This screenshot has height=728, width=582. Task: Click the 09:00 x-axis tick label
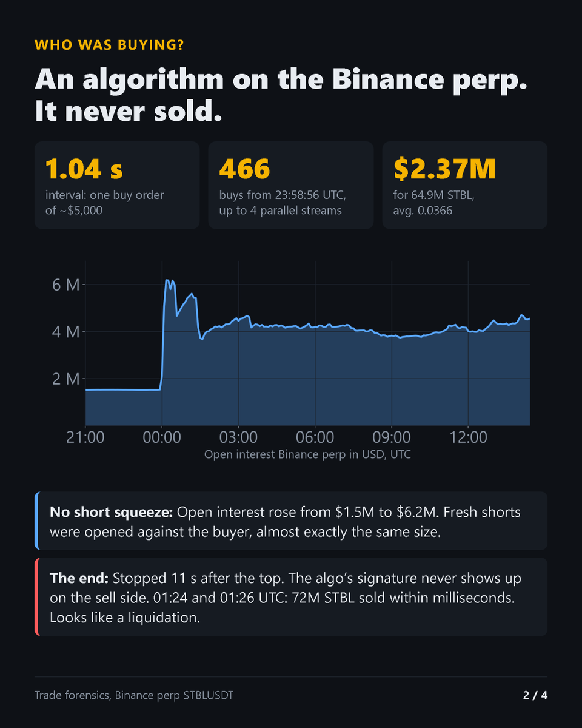392,437
